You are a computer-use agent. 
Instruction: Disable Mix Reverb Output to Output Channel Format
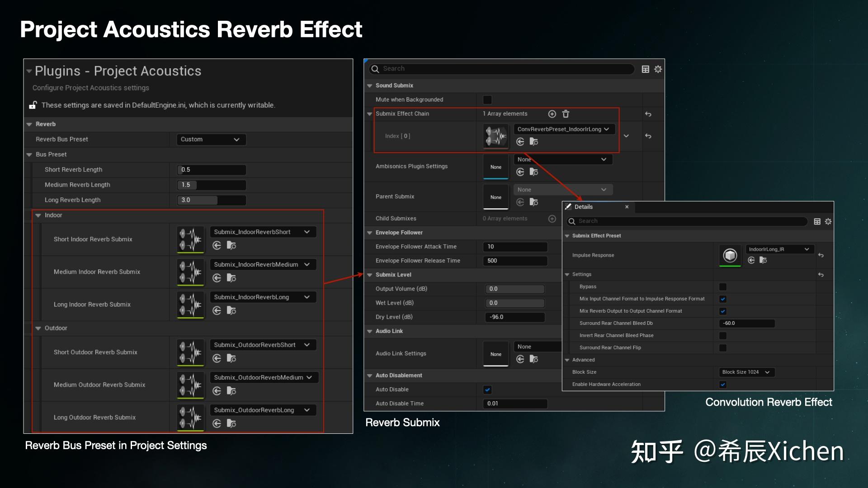tap(723, 311)
